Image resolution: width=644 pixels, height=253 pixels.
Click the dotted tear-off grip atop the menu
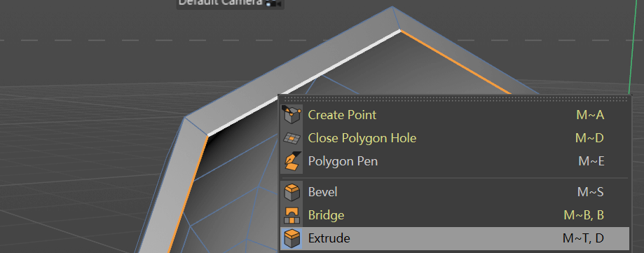(x=455, y=99)
